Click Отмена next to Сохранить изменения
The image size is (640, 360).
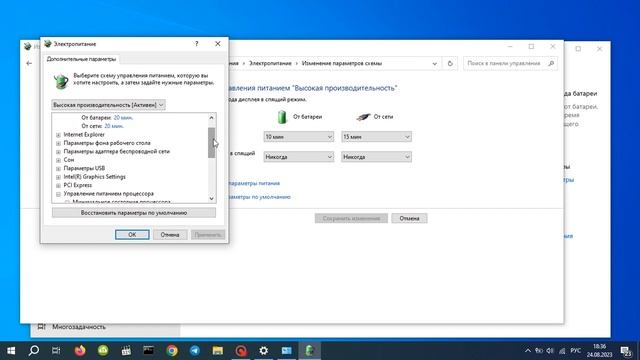tap(409, 218)
